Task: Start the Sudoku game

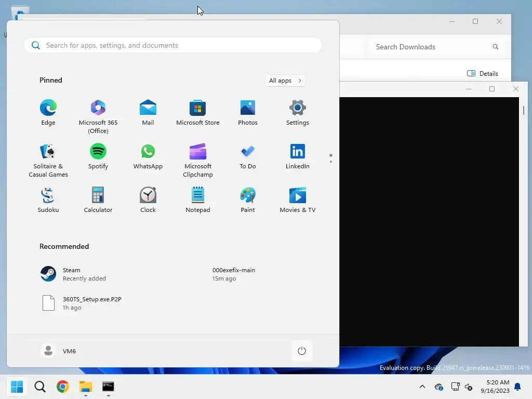Action: (48, 200)
